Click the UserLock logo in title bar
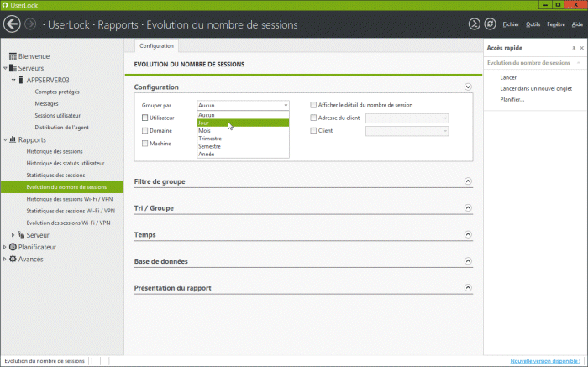 tap(5, 5)
